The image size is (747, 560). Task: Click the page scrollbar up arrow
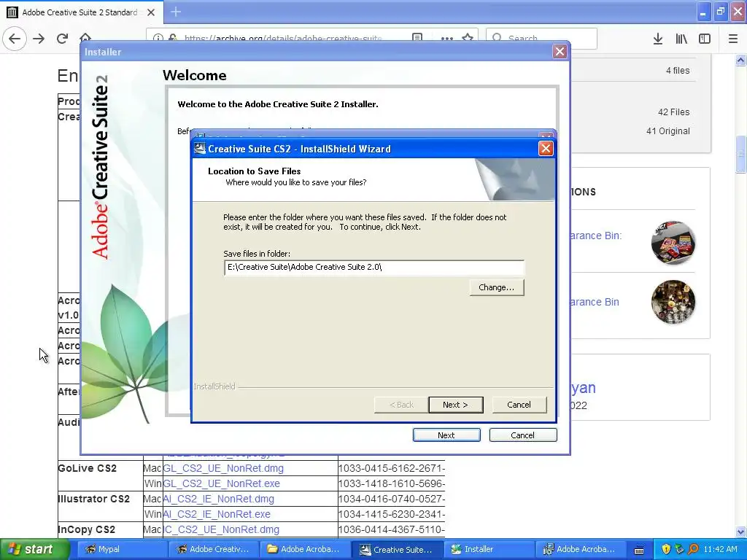tap(740, 60)
